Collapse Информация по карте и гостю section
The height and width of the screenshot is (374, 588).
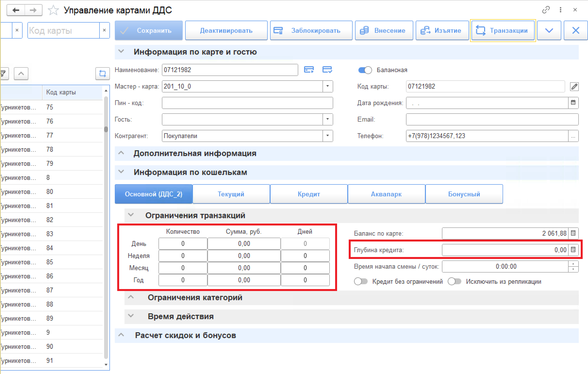[x=121, y=51]
